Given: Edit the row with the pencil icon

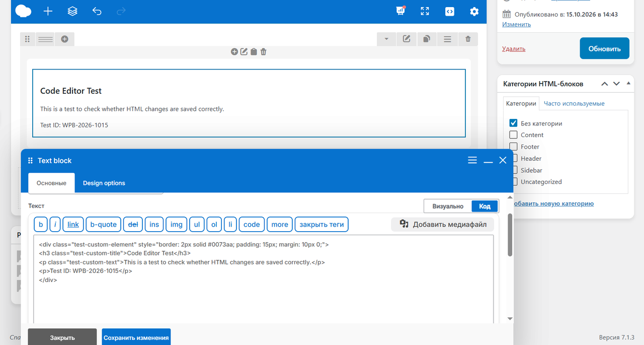Looking at the screenshot, I should tap(407, 39).
